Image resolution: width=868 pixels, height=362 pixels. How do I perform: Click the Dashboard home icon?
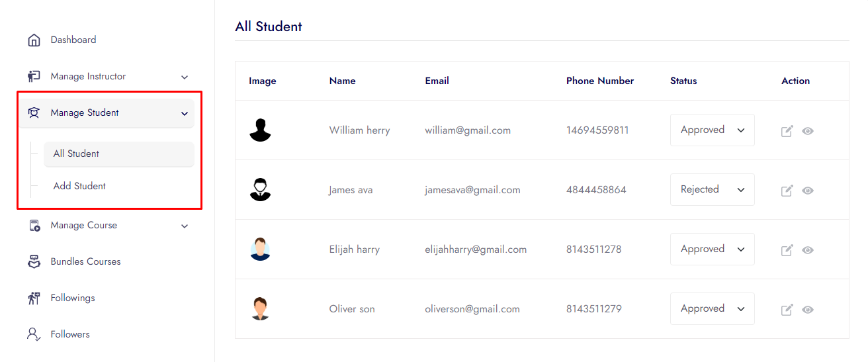coord(34,40)
